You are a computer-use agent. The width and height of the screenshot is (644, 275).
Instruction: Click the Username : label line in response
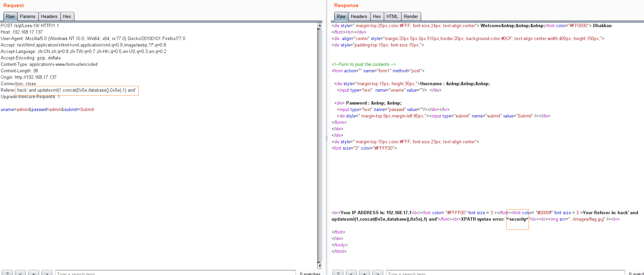click(x=412, y=84)
